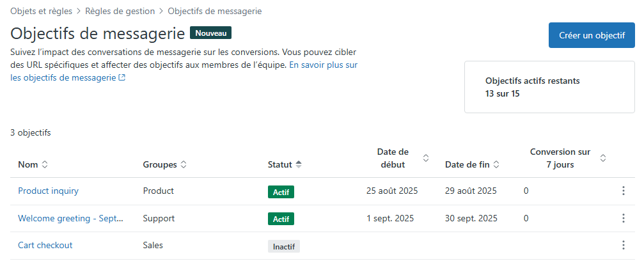Open the Cart checkout objective
644x268 pixels.
coord(45,245)
